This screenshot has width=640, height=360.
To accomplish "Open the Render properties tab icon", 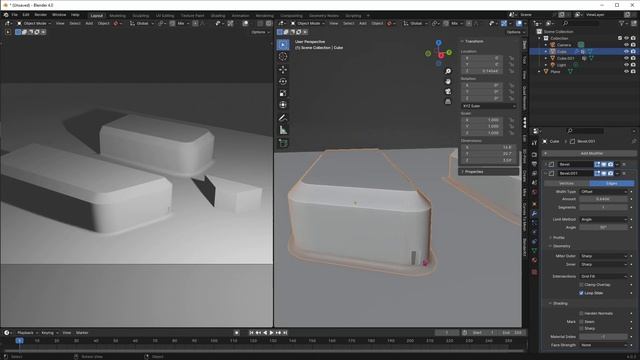I will tap(534, 155).
